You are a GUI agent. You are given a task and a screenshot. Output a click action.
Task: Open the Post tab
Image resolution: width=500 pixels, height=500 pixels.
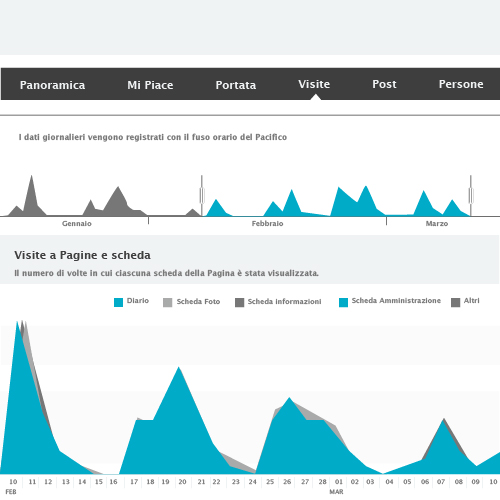point(384,84)
